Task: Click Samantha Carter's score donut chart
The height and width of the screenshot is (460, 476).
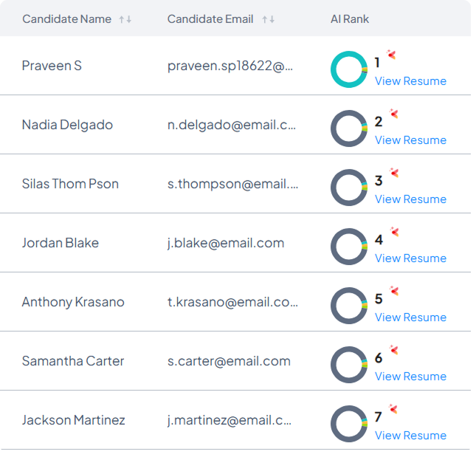Action: (x=349, y=365)
